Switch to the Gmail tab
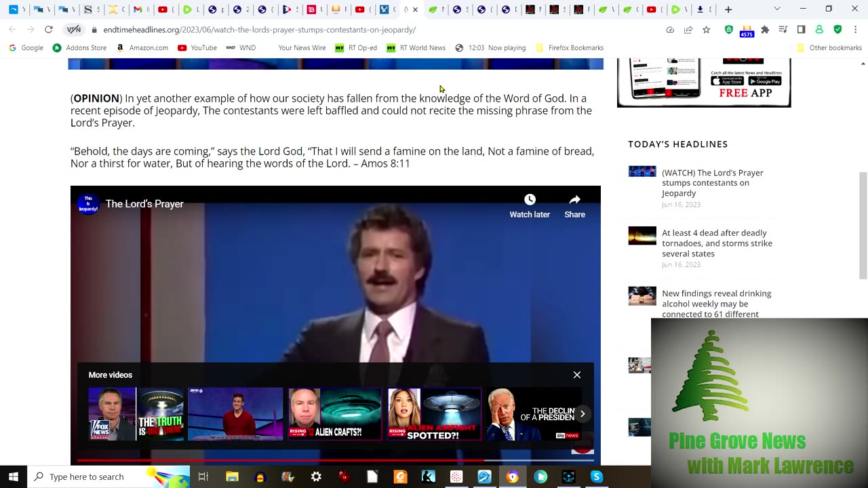The image size is (868, 488). click(x=138, y=9)
